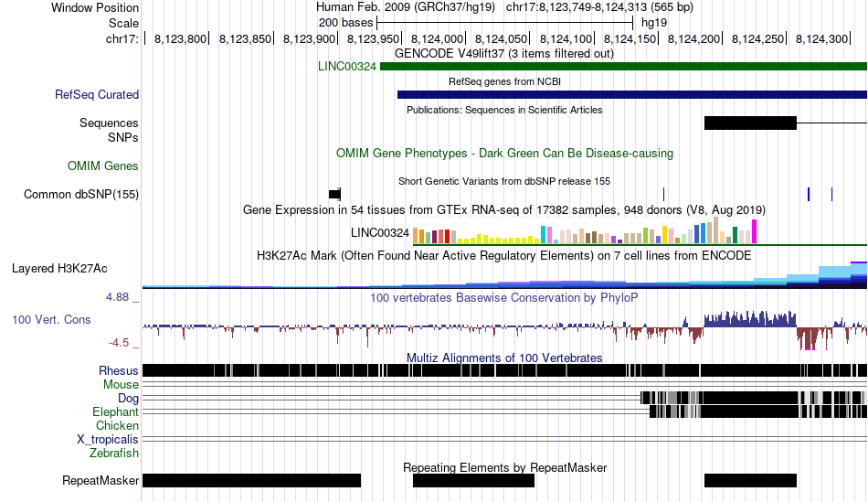Click the Dog species label
868x502 pixels.
[x=129, y=399]
